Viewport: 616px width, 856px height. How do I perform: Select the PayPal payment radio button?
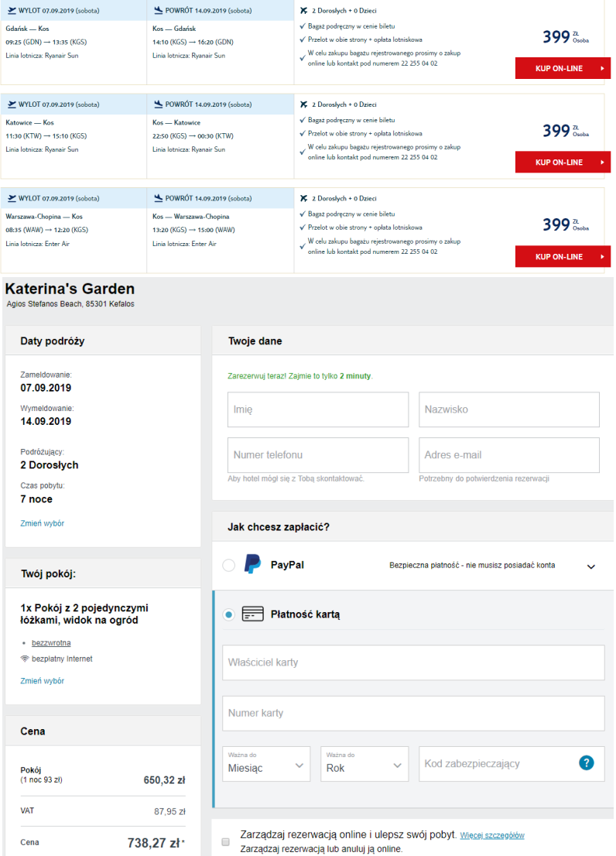228,566
